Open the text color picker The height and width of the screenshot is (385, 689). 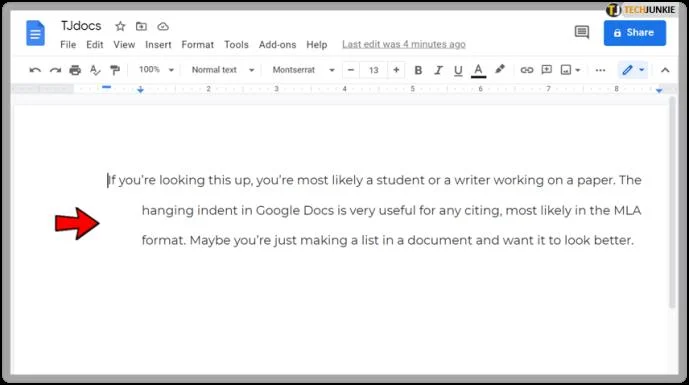(479, 70)
